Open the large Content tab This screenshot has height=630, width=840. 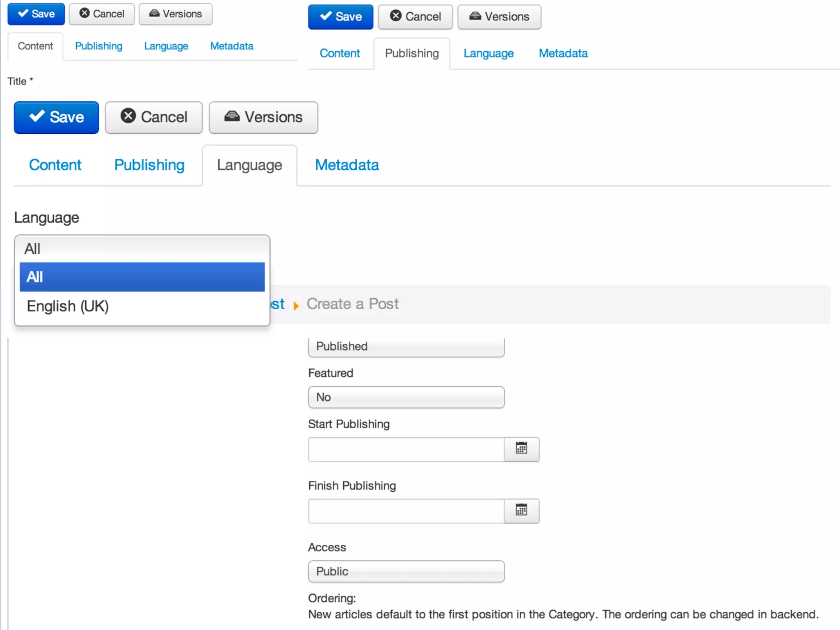click(x=55, y=165)
